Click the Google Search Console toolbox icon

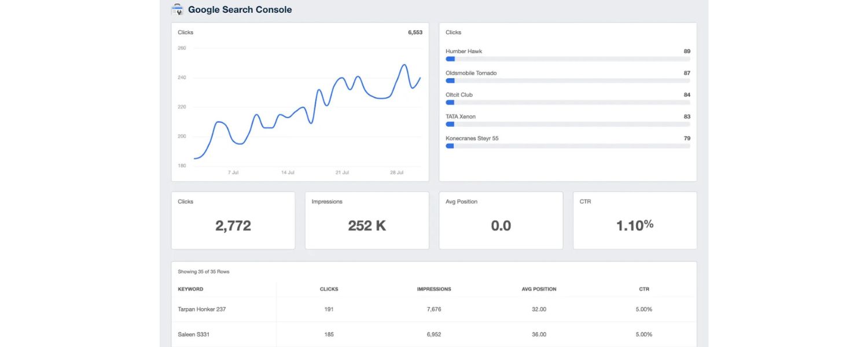click(x=176, y=9)
